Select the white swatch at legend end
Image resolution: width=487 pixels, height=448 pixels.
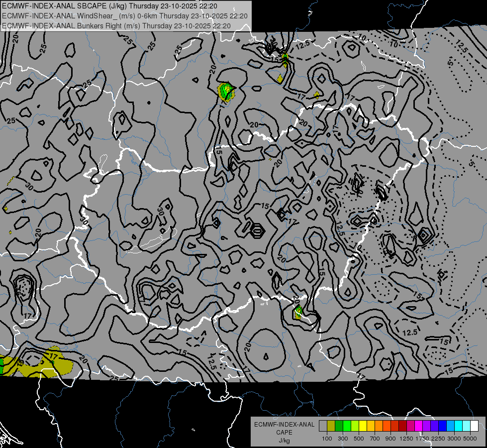coord(474,426)
